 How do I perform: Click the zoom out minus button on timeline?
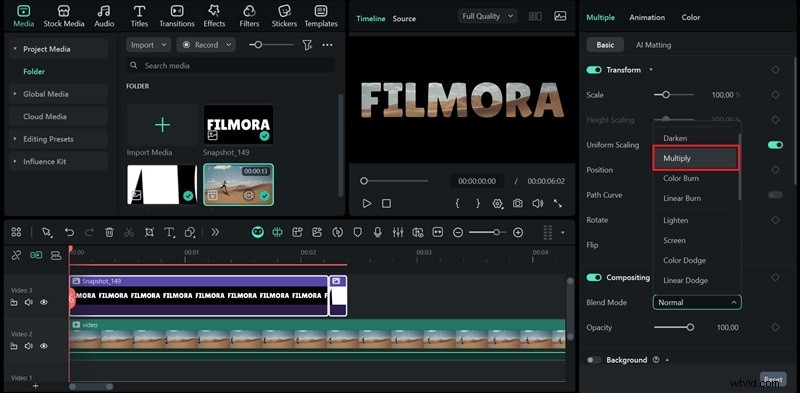click(458, 232)
